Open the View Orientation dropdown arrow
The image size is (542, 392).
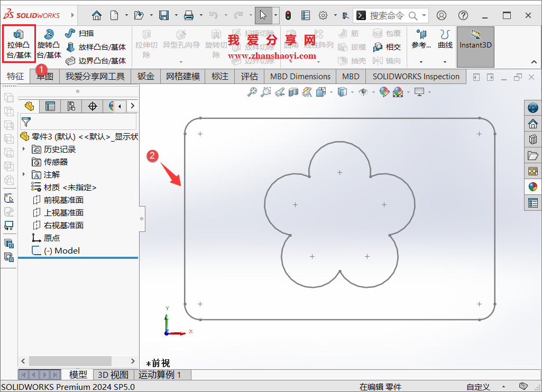click(x=330, y=92)
